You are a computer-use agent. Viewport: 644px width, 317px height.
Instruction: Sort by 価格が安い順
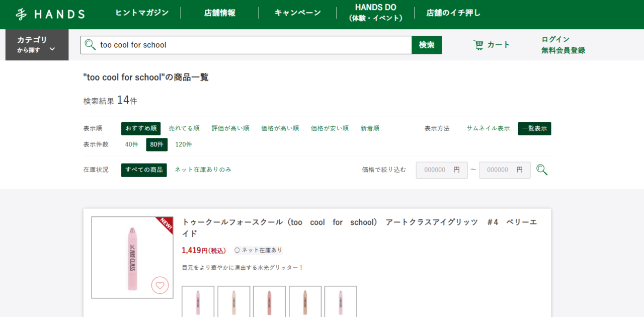[330, 128]
